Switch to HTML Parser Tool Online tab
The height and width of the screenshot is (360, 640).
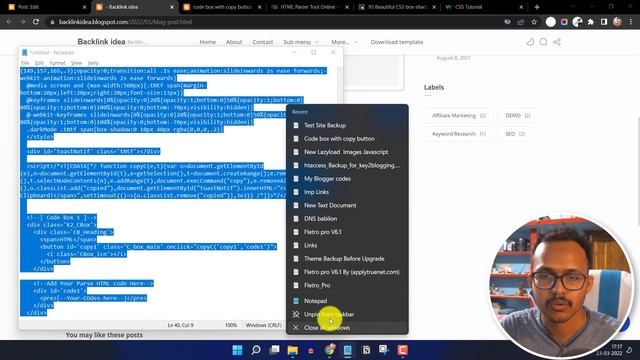pyautogui.click(x=310, y=7)
